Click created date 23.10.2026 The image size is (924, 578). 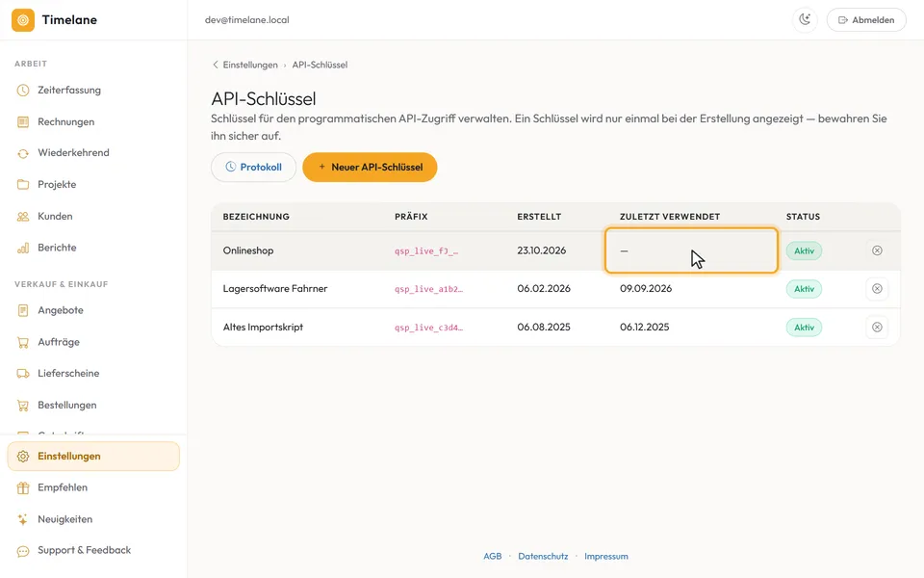[542, 250]
